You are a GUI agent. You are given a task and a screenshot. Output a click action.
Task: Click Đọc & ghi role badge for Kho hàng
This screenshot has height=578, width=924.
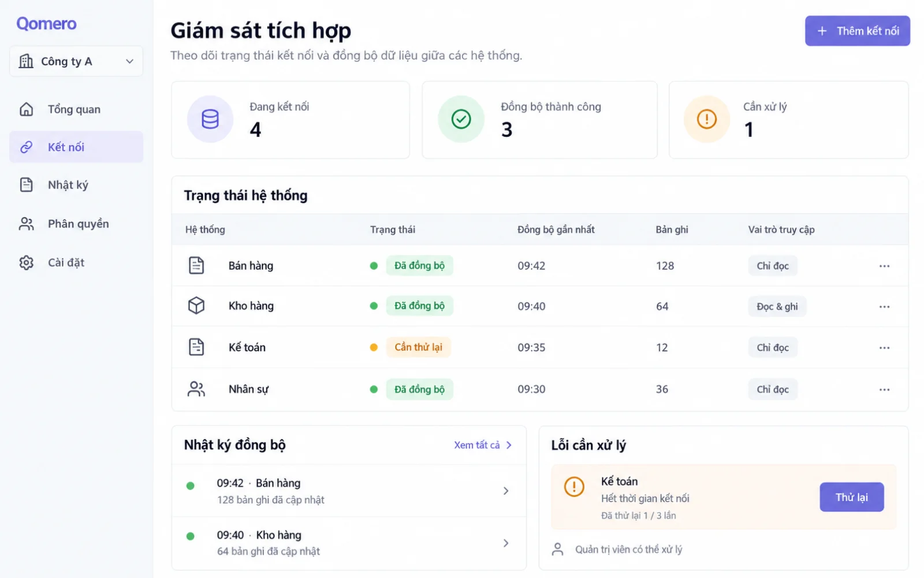coord(777,306)
